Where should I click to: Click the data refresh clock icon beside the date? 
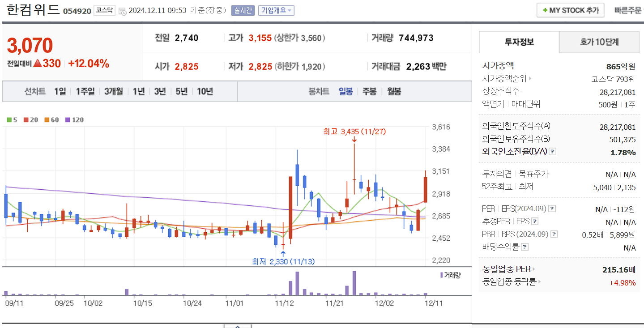coord(121,10)
